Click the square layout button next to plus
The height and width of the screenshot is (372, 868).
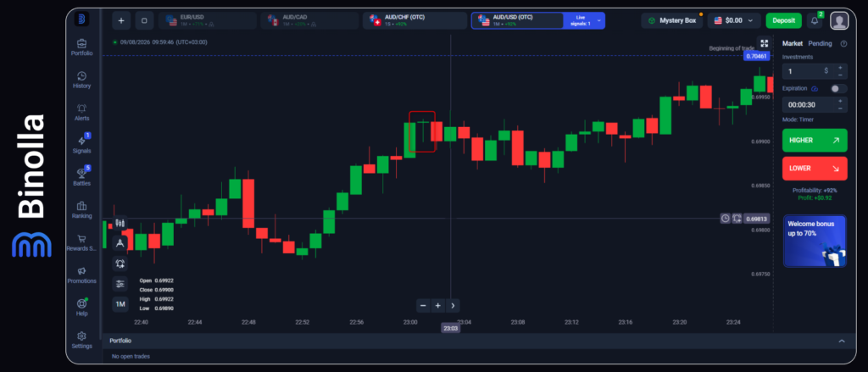[144, 20]
